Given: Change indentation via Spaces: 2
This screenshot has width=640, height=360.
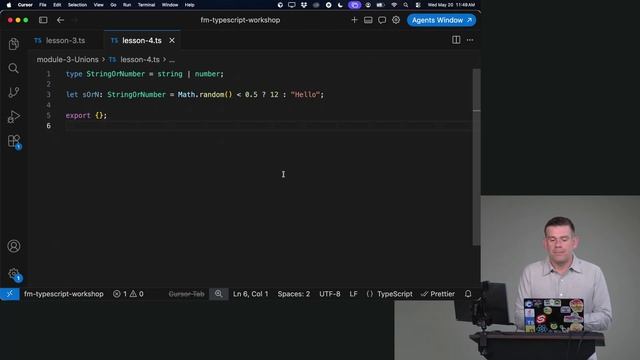Looking at the screenshot, I should click(x=294, y=294).
